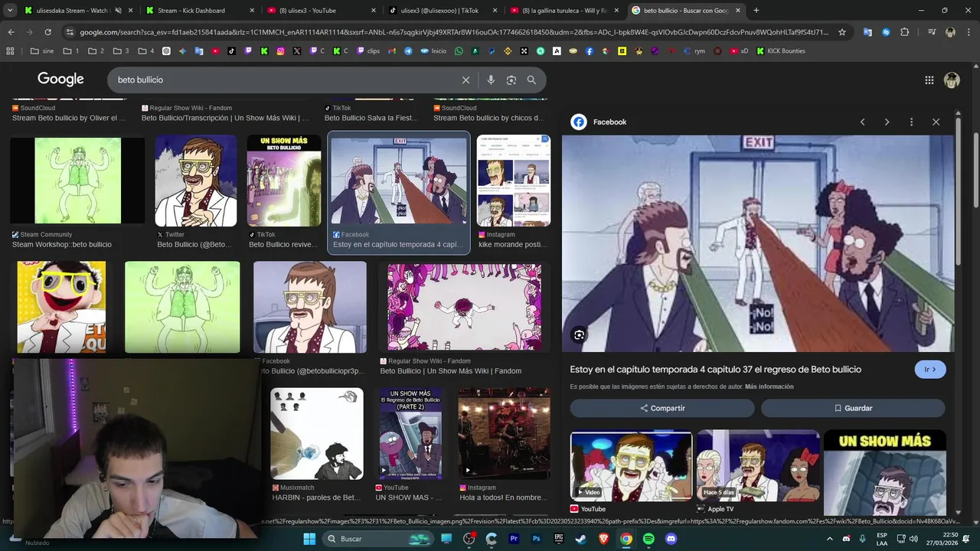Open the bookmarks folder named '4'
Viewport: 980px width, 551px height.
click(146, 51)
